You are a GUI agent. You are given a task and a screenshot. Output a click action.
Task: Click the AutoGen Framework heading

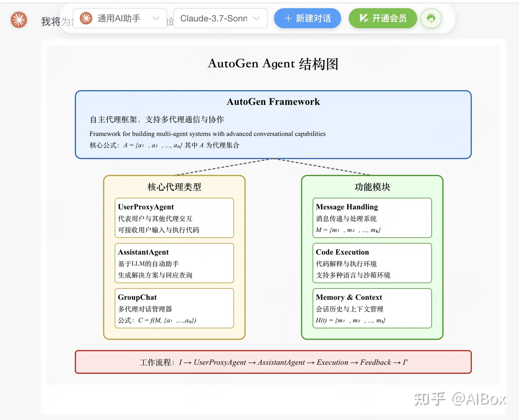273,102
